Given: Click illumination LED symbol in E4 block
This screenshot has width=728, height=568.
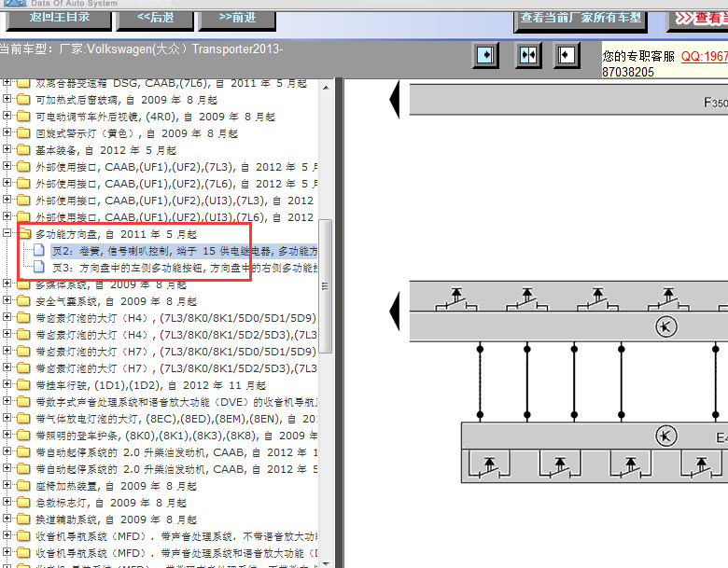Looking at the screenshot, I should coord(665,436).
